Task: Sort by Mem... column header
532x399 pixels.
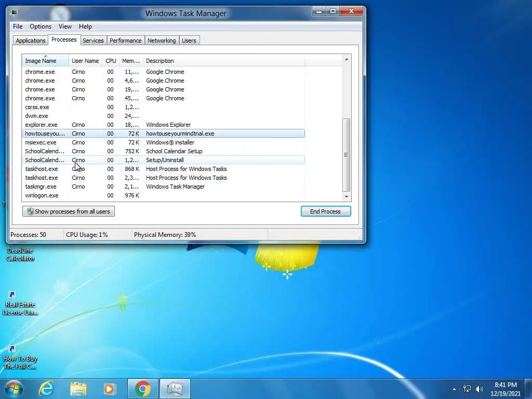Action: [x=130, y=61]
